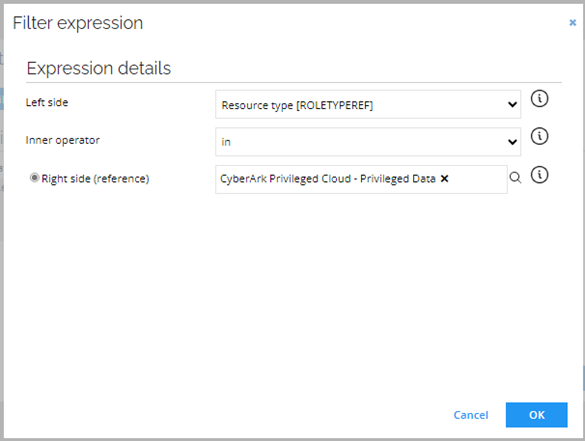Select the CyberArk Privileged Cloud - Privileged Data tag
The width and height of the screenshot is (585, 441).
(x=328, y=179)
